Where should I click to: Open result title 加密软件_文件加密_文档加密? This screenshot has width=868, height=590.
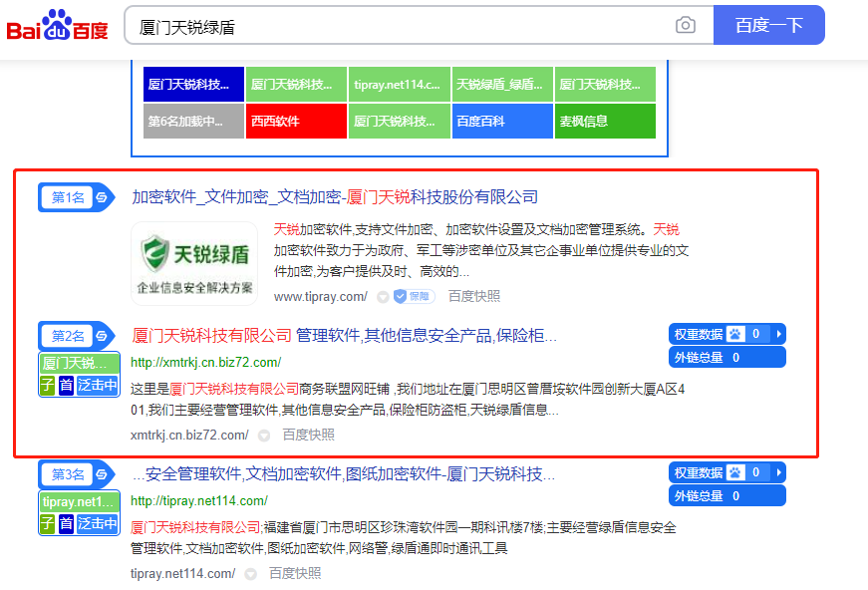335,197
